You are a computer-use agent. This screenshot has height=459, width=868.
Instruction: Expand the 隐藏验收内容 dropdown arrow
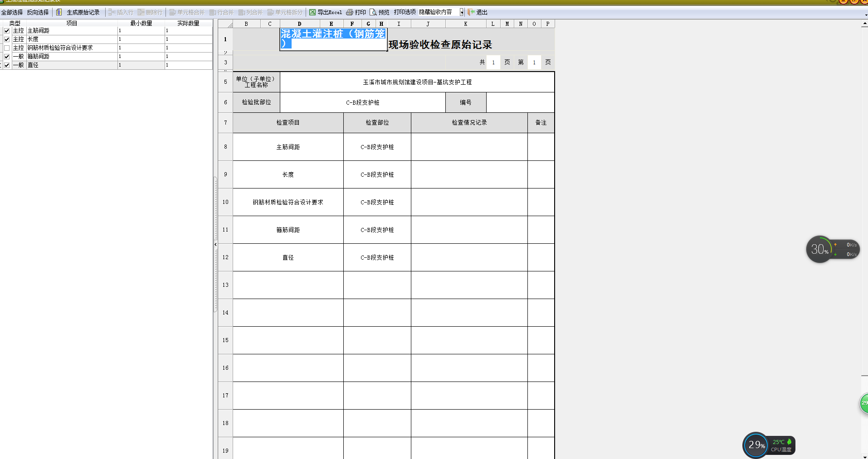click(462, 12)
